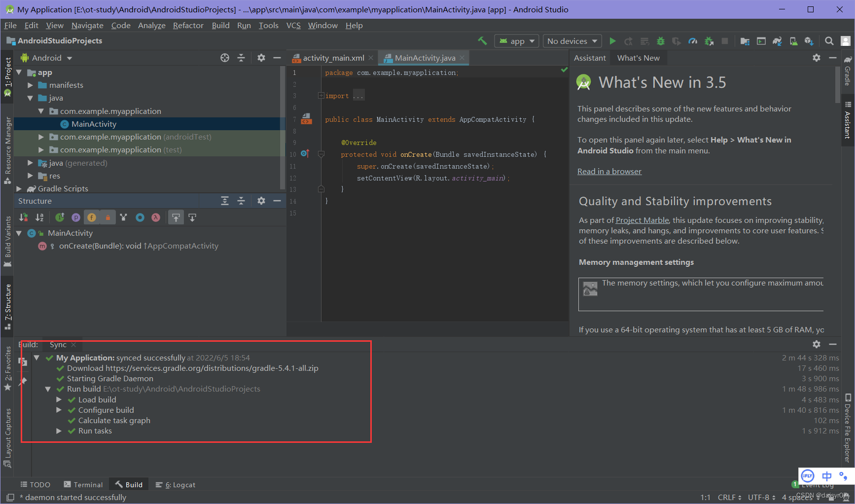Click the Run with Coverage icon
The width and height of the screenshot is (855, 504).
pos(677,41)
